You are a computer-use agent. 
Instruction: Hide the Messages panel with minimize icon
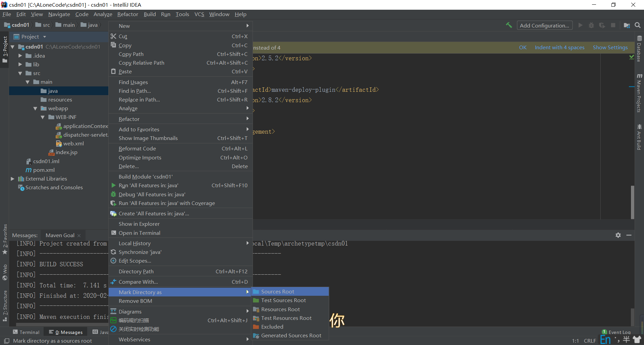(x=629, y=235)
